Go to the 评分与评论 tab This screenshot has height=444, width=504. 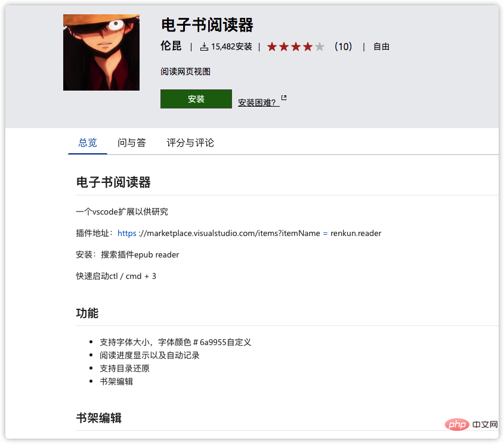click(190, 143)
